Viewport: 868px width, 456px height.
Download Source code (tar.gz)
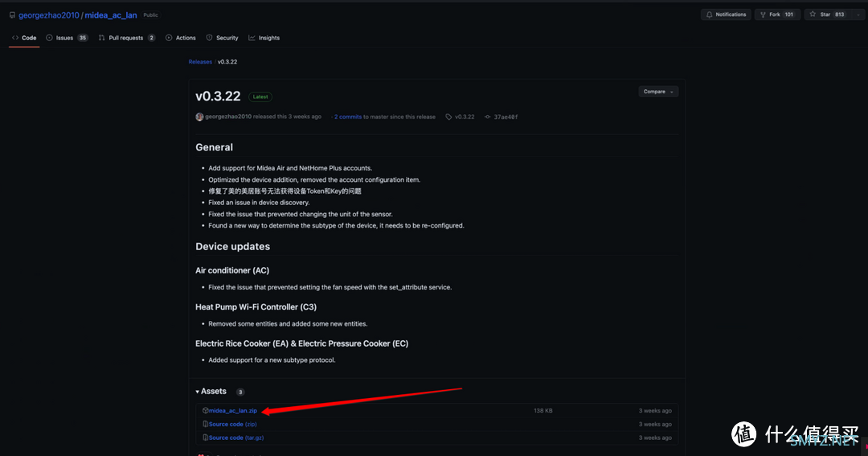(236, 438)
